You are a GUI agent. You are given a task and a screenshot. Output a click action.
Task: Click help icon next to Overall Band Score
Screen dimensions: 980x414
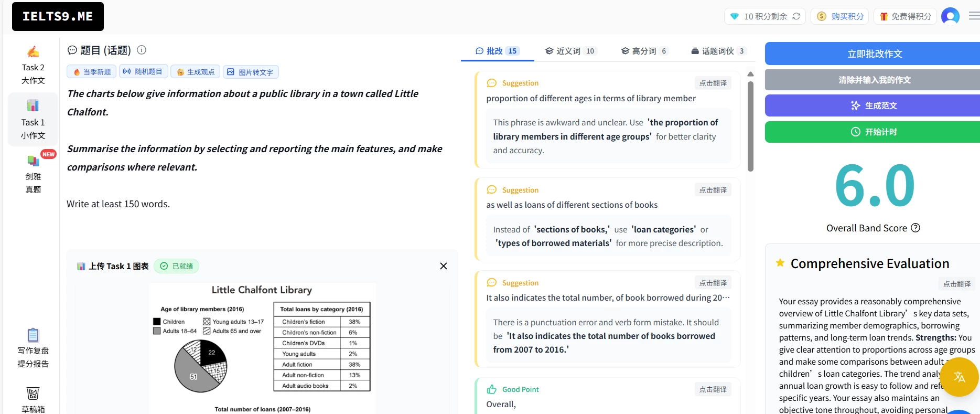916,228
